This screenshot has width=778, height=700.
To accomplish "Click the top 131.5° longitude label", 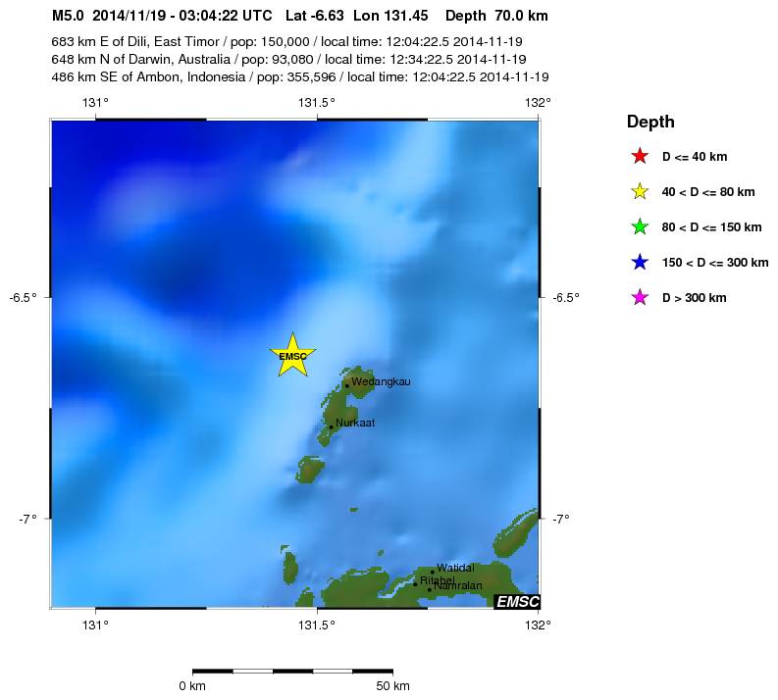I will [317, 103].
